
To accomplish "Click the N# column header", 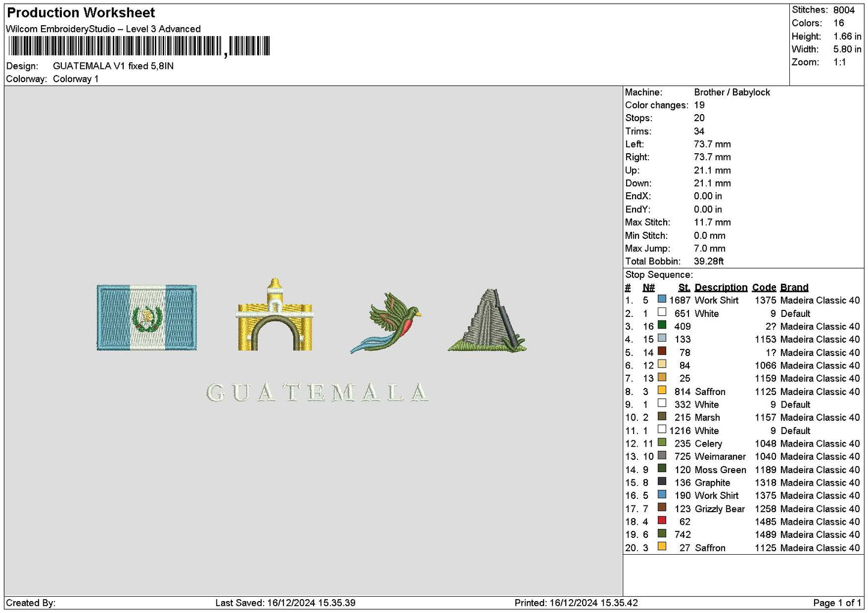I will pos(648,288).
